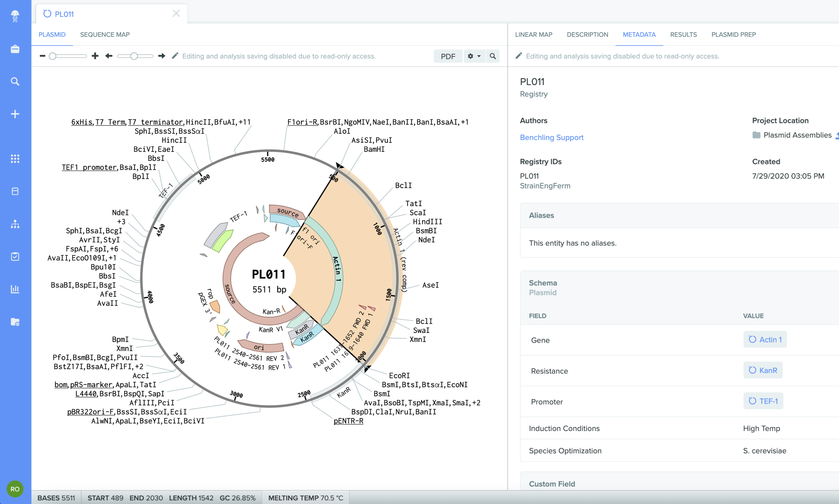839x504 pixels.
Task: Switch to the RESULTS tab
Action: (x=683, y=35)
